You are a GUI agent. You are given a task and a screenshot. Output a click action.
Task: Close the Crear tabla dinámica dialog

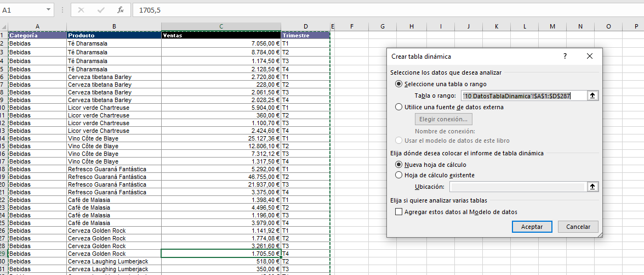click(590, 56)
